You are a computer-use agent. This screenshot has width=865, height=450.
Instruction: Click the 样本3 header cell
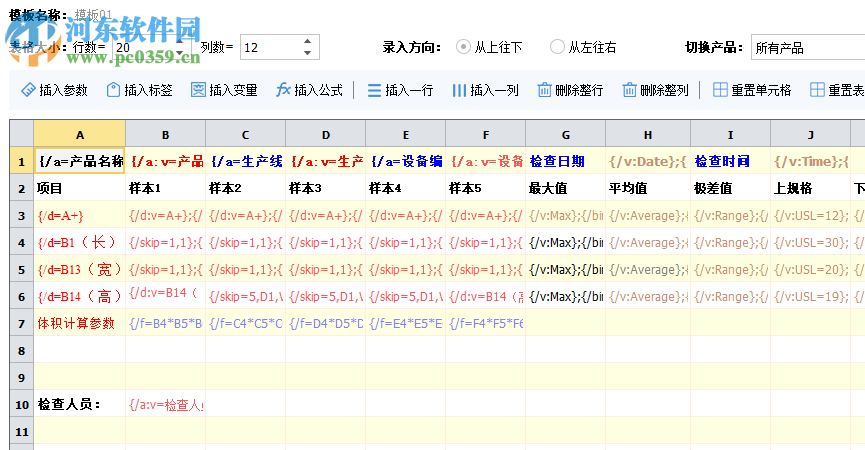(325, 188)
